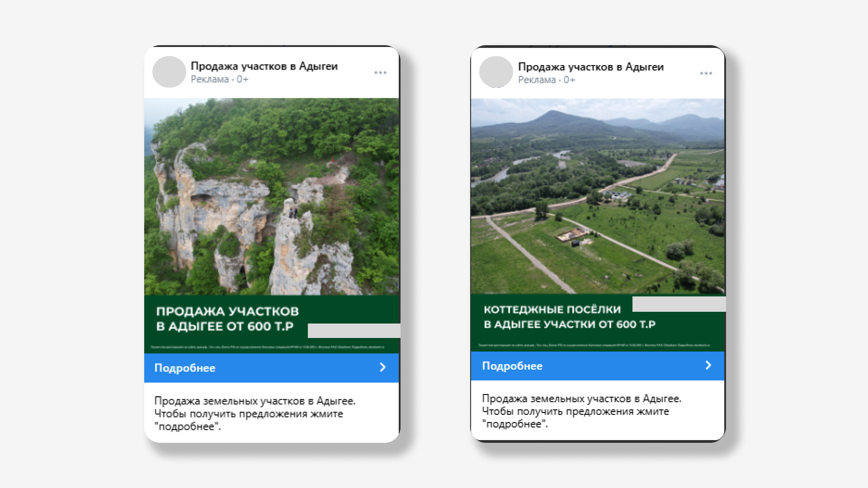868x488 pixels.
Task: Click the rocky cliff forest photo
Action: pos(271,197)
